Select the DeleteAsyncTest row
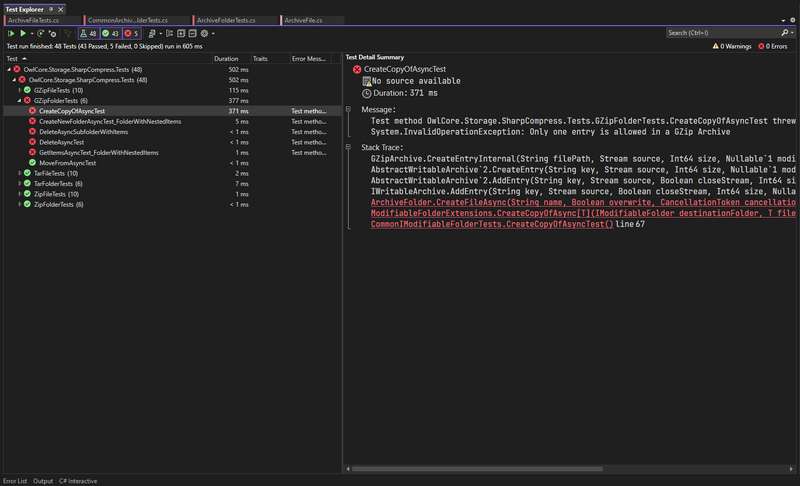This screenshot has width=800, height=486. 172,142
